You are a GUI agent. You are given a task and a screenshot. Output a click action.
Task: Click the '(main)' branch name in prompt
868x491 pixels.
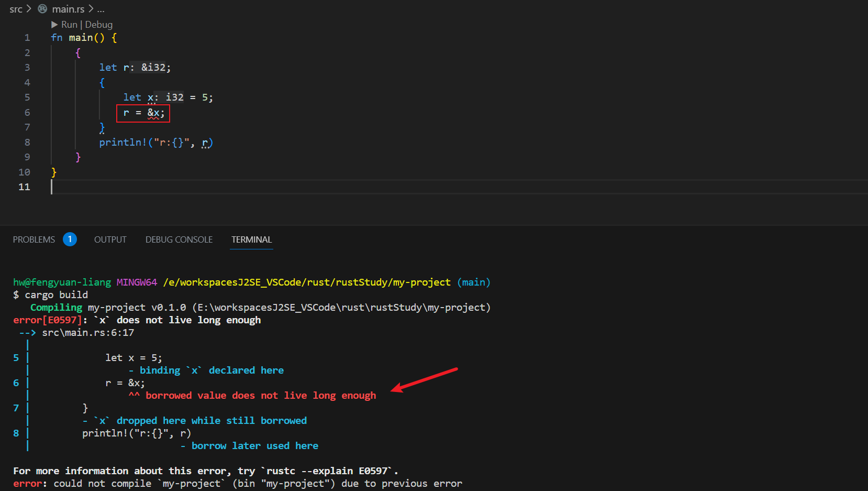point(474,282)
